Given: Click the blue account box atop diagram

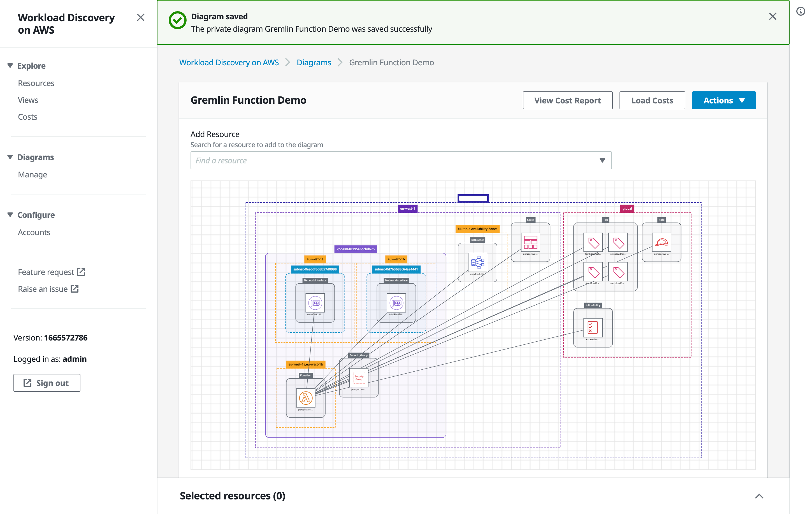Looking at the screenshot, I should 473,198.
